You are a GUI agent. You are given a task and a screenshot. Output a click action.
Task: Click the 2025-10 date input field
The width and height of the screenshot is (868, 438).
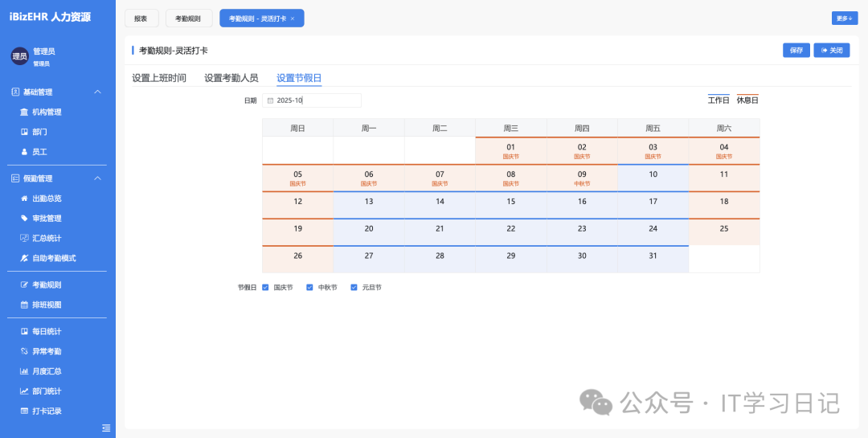pyautogui.click(x=313, y=100)
